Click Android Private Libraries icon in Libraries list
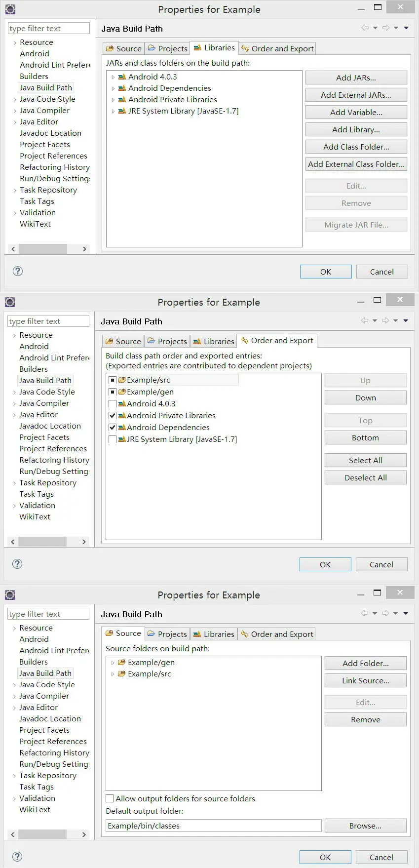This screenshot has height=868, width=419. pos(122,99)
